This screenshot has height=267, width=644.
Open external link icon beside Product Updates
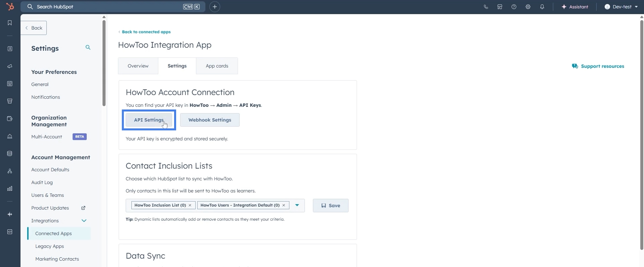click(x=83, y=208)
